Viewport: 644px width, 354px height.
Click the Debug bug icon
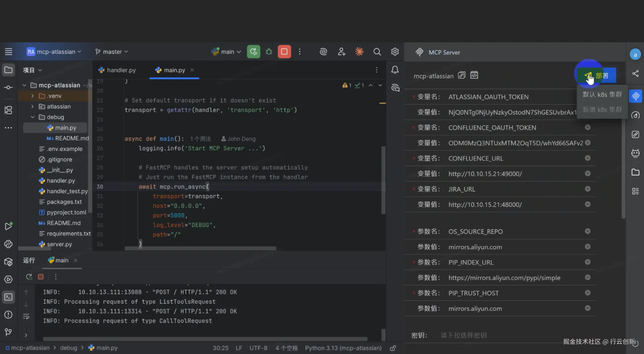coord(269,52)
